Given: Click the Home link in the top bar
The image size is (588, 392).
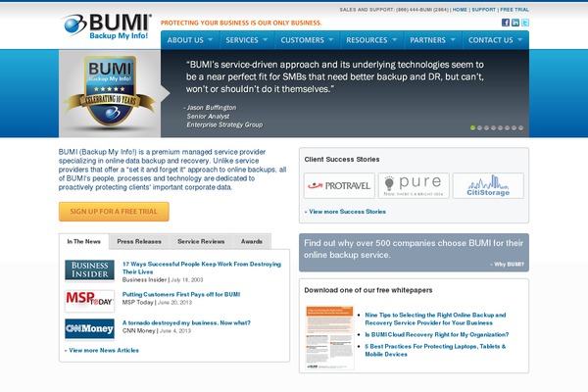Looking at the screenshot, I should click(x=460, y=10).
